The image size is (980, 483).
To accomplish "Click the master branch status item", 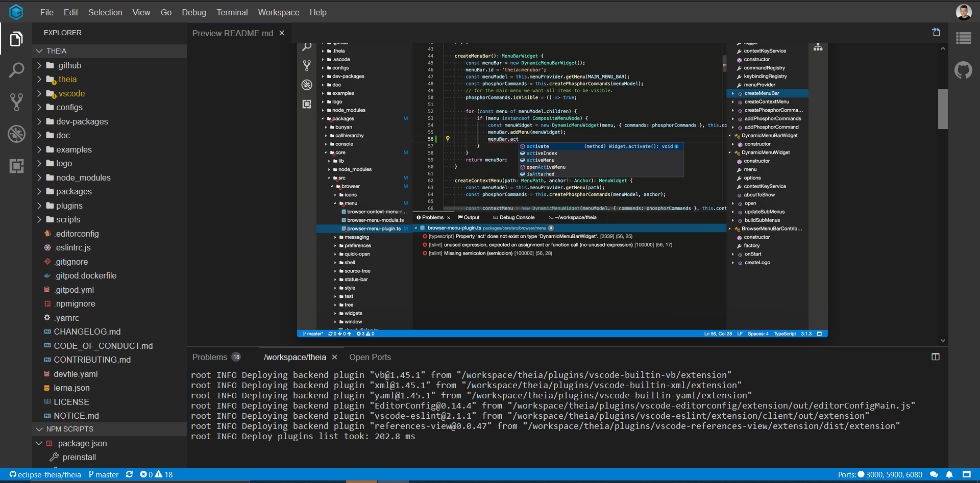I will (104, 474).
